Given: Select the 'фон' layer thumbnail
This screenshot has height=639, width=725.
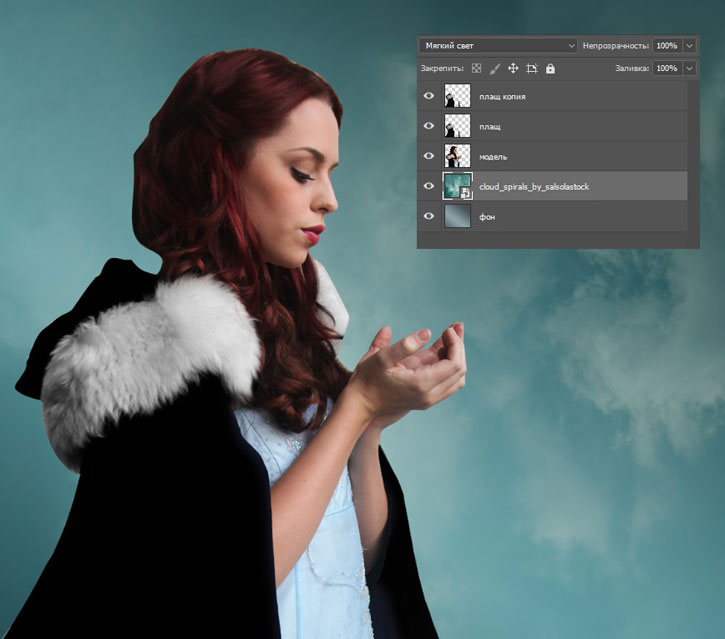Looking at the screenshot, I should pos(457,216).
